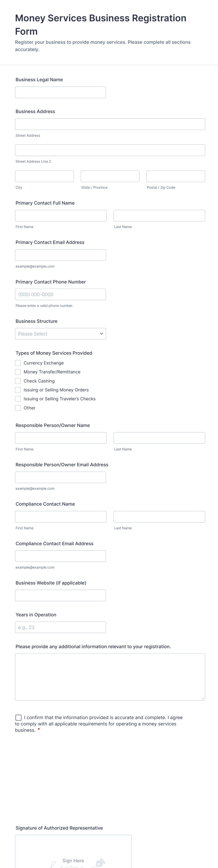Viewport: 218px width, 868px height.
Task: Click the additional information text area
Action: (110, 677)
